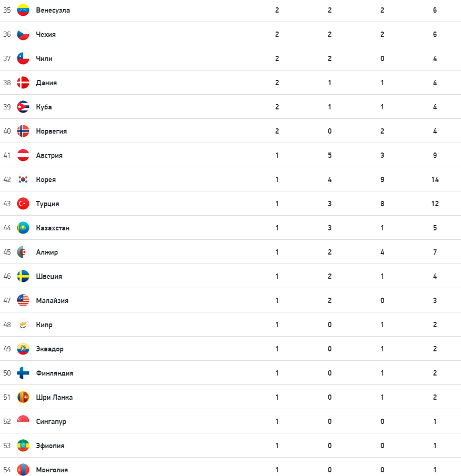Click the South Korea flag icon
This screenshot has height=476, width=461.
tap(23, 179)
